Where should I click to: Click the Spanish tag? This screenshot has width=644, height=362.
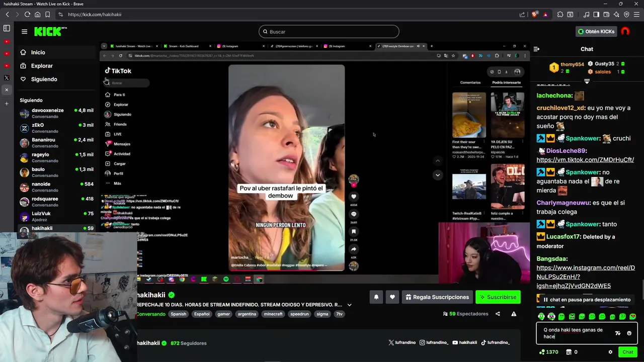tap(178, 314)
